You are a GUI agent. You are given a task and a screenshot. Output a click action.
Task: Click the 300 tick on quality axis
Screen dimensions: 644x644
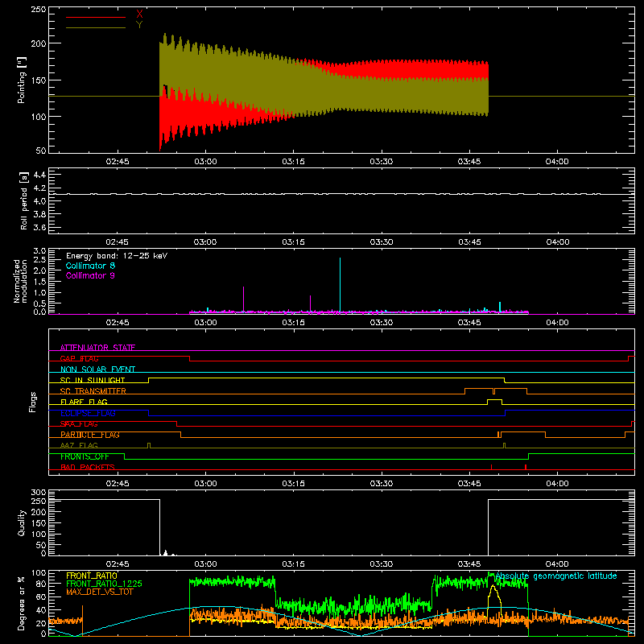point(39,493)
